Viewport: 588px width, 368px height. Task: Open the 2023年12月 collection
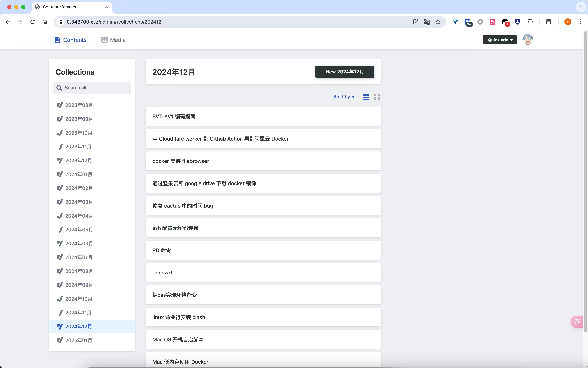tap(92, 161)
